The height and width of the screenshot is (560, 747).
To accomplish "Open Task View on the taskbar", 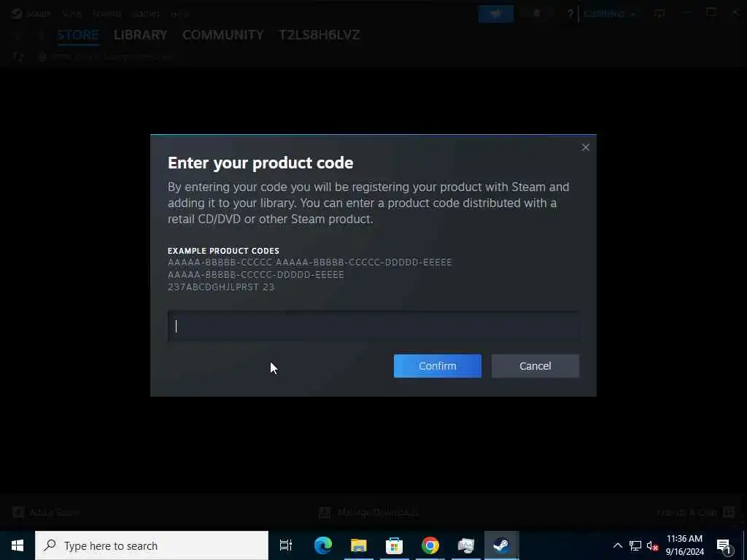I will (x=286, y=545).
